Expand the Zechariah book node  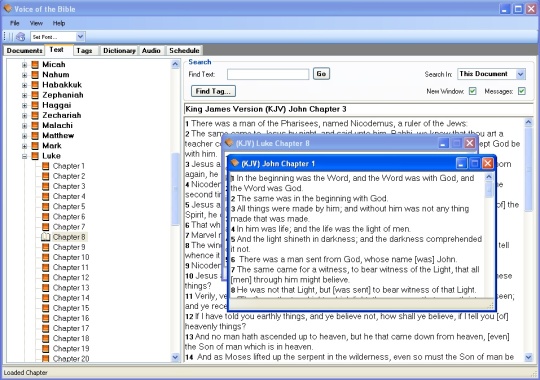(24, 115)
